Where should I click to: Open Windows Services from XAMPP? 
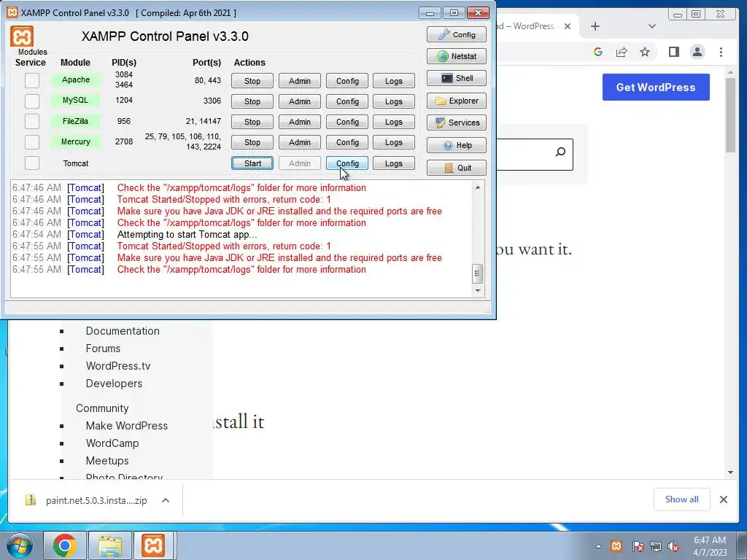point(457,122)
